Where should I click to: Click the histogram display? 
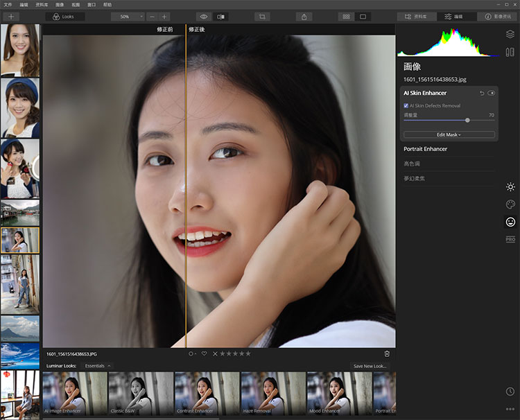coord(449,42)
